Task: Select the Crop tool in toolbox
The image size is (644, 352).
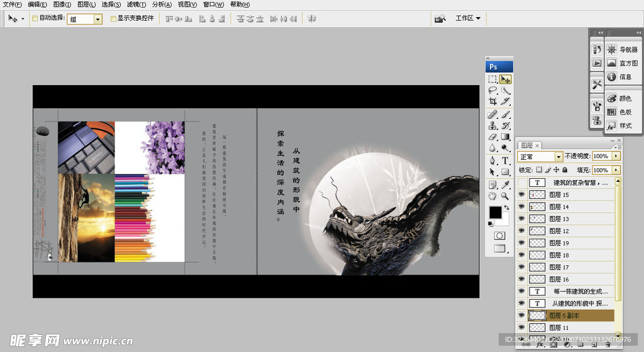Action: click(x=493, y=101)
